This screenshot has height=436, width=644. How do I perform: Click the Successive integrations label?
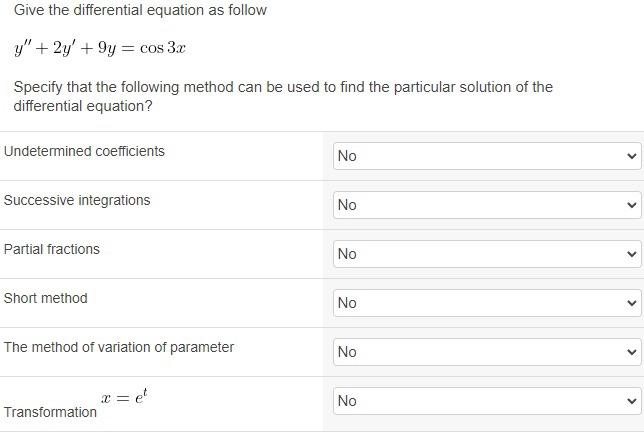click(x=77, y=200)
